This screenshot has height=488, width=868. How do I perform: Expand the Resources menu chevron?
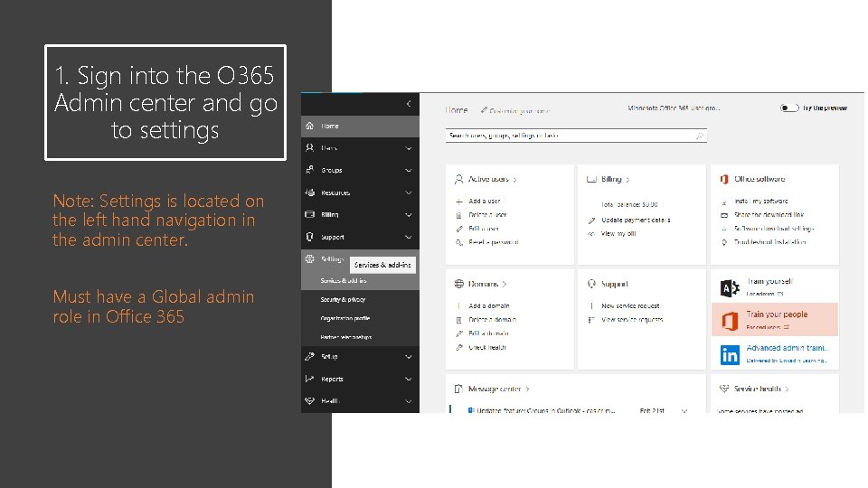409,193
